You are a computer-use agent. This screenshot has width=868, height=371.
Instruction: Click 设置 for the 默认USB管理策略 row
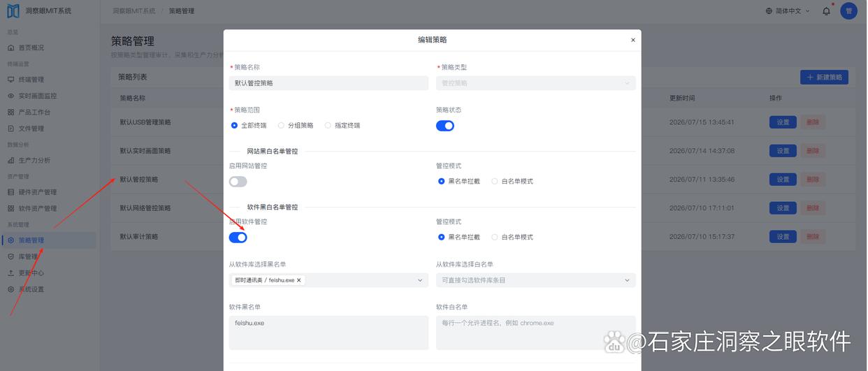783,122
